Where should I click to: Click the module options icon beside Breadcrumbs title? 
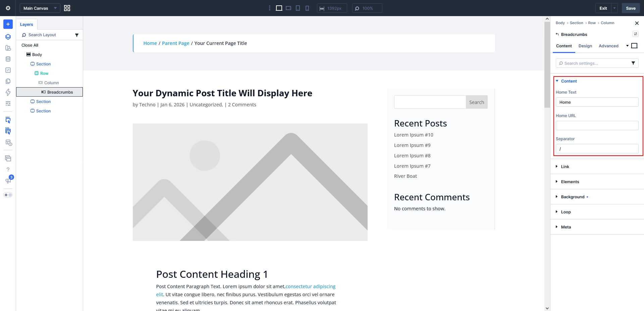point(635,34)
